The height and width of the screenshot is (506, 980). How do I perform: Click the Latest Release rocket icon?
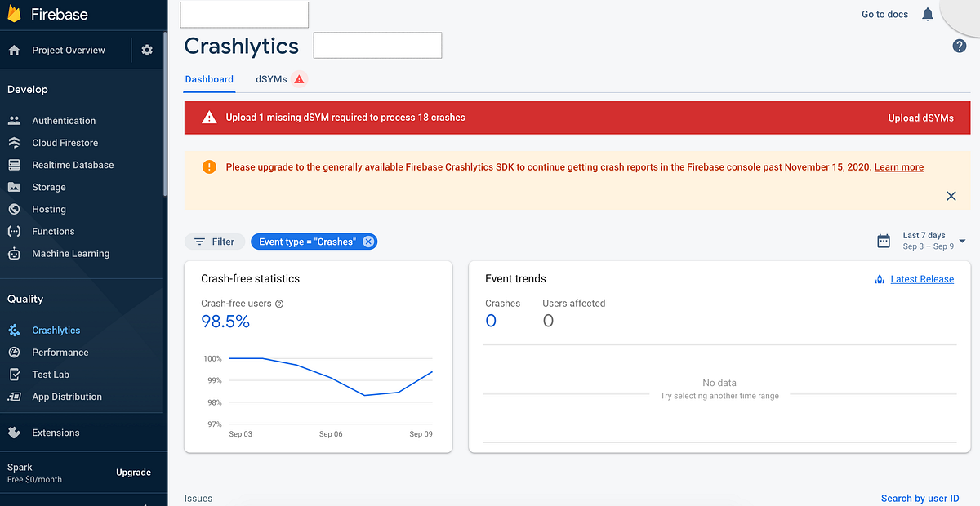880,279
